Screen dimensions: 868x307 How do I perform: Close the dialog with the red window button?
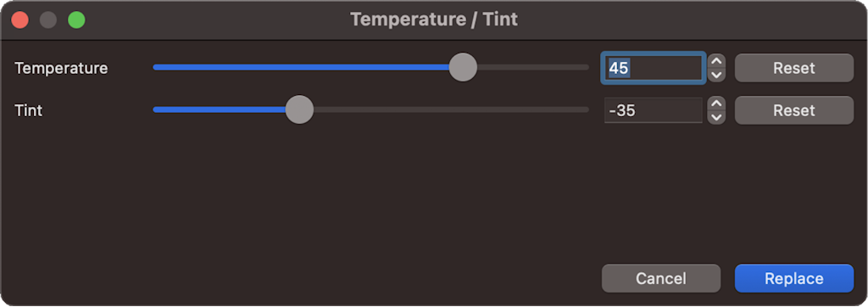click(20, 20)
